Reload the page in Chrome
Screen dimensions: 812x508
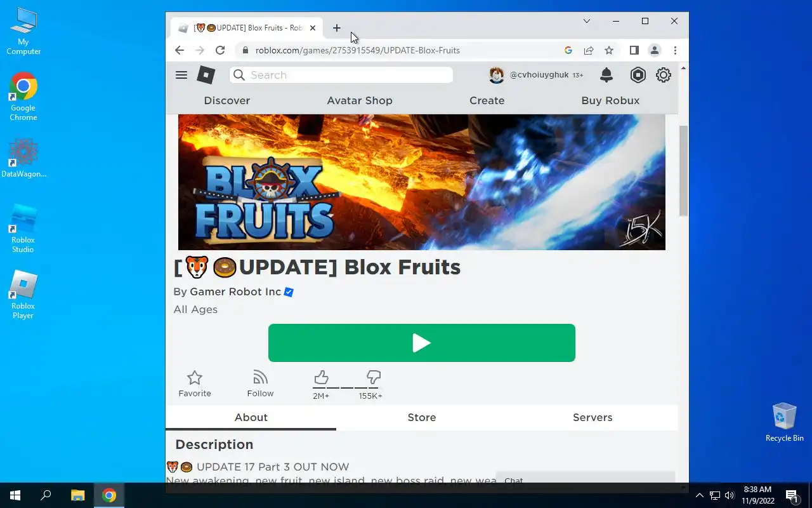(220, 50)
